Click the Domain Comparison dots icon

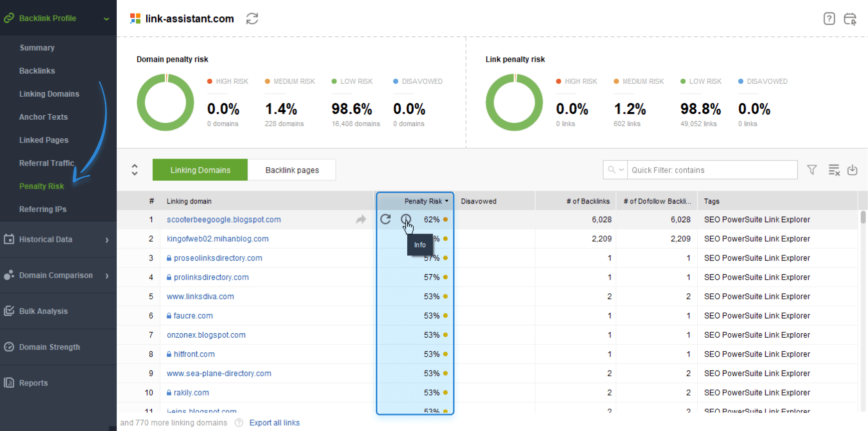click(x=9, y=275)
